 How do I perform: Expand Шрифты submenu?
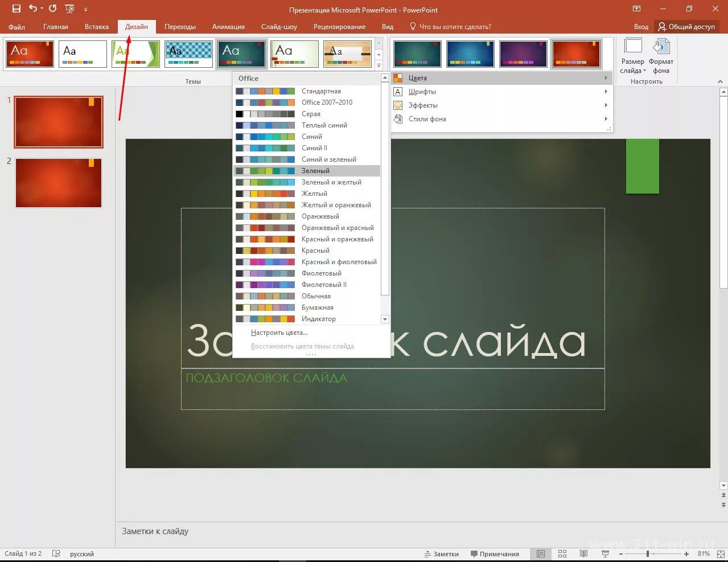[501, 92]
